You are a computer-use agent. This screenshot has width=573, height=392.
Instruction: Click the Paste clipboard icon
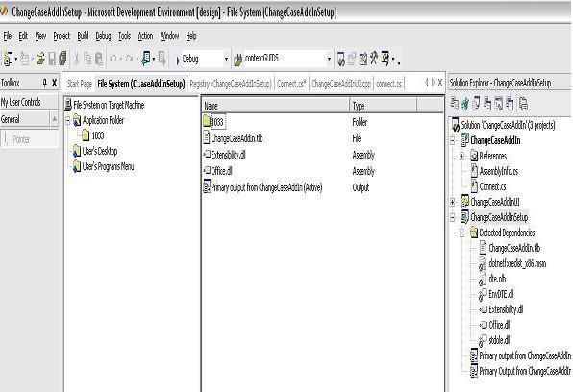(99, 59)
